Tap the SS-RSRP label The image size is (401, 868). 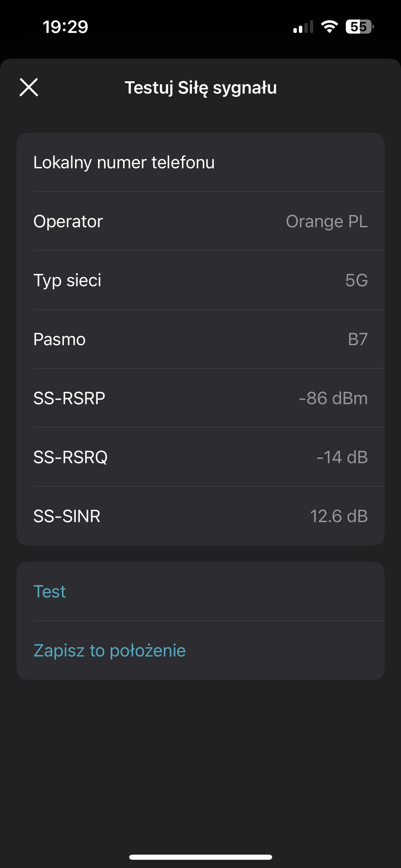click(x=69, y=398)
